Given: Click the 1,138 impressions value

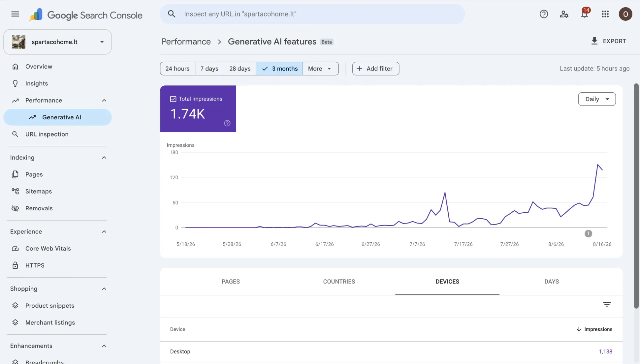Looking at the screenshot, I should click(605, 351).
